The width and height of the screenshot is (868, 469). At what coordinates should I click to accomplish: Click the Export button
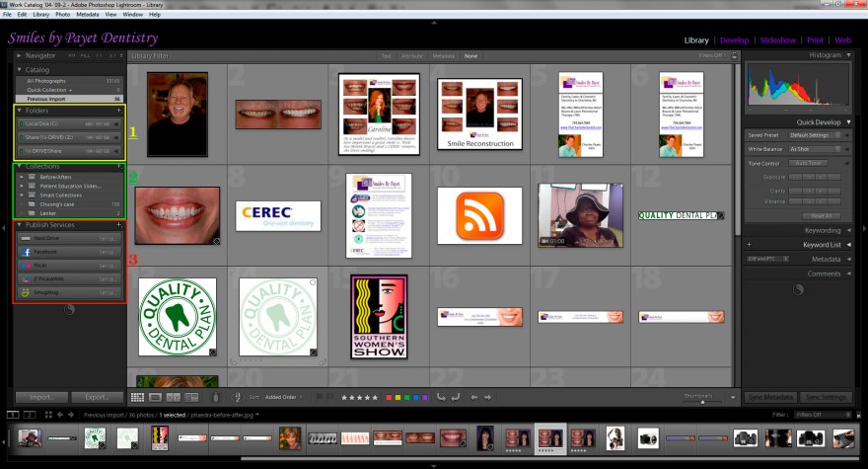click(x=97, y=397)
